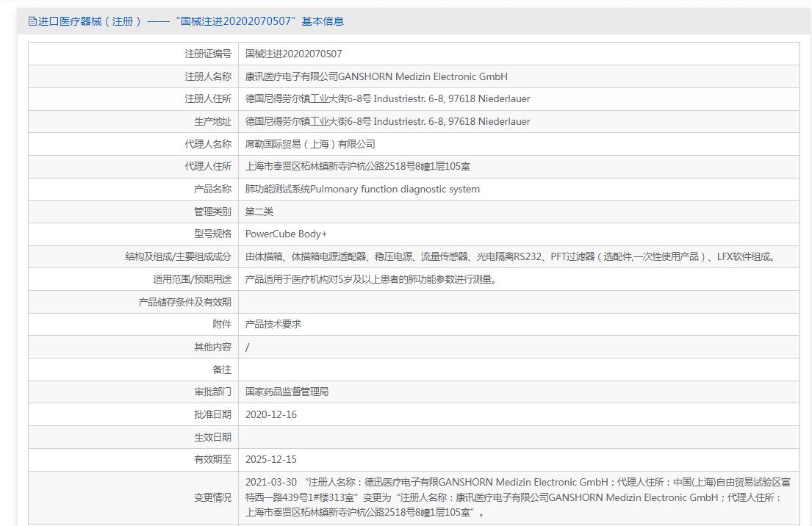Select the 注册人住所 address value
The image size is (812, 526).
[388, 99]
